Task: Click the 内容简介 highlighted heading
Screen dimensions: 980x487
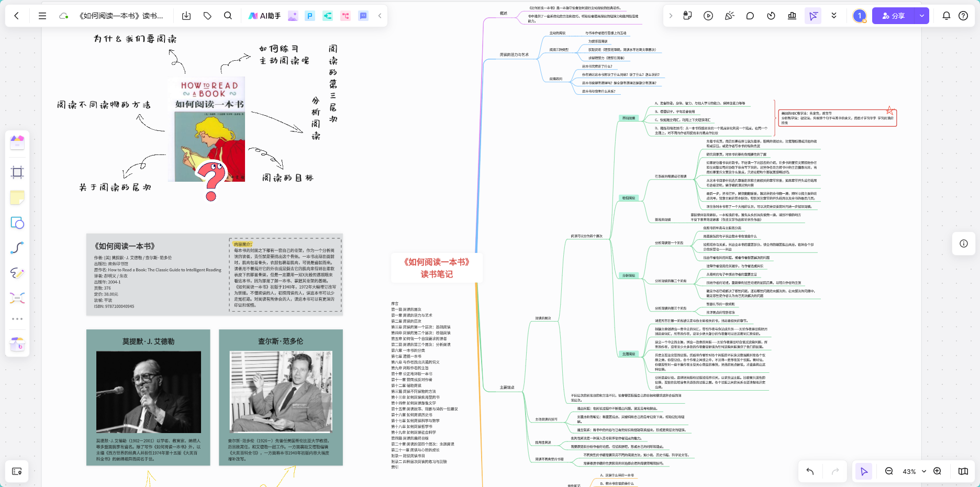Action: [242, 244]
